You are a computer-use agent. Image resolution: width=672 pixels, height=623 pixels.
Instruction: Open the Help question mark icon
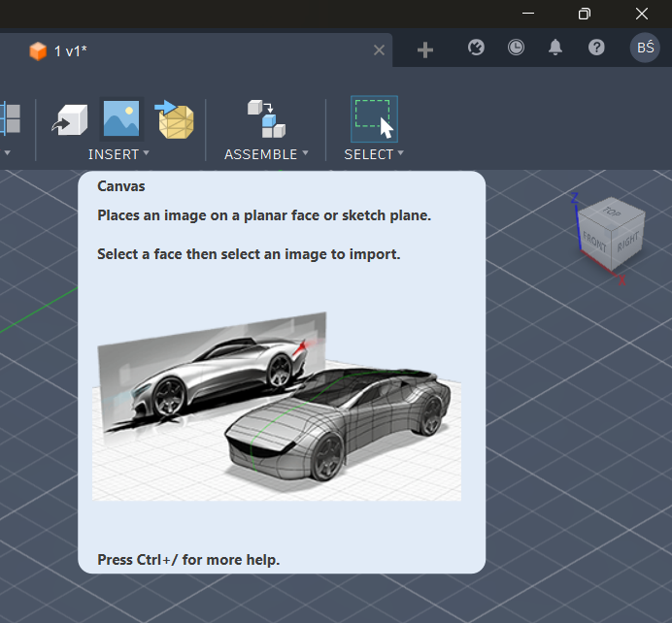pyautogui.click(x=596, y=48)
